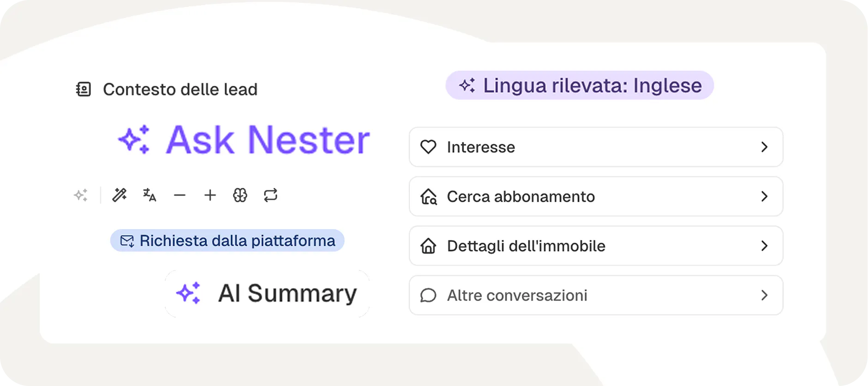
Task: Click the plus expand text icon
Action: tap(210, 195)
